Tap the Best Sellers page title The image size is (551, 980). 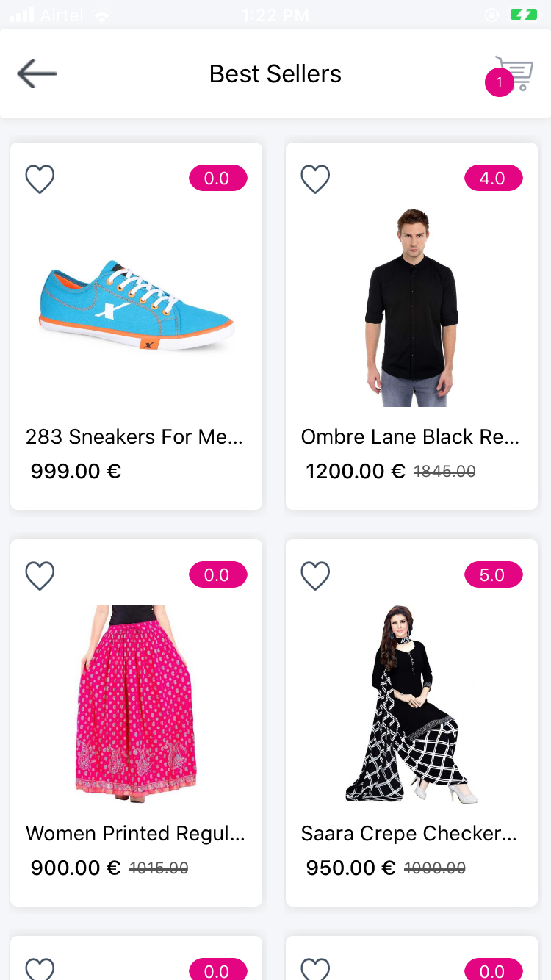tap(275, 73)
